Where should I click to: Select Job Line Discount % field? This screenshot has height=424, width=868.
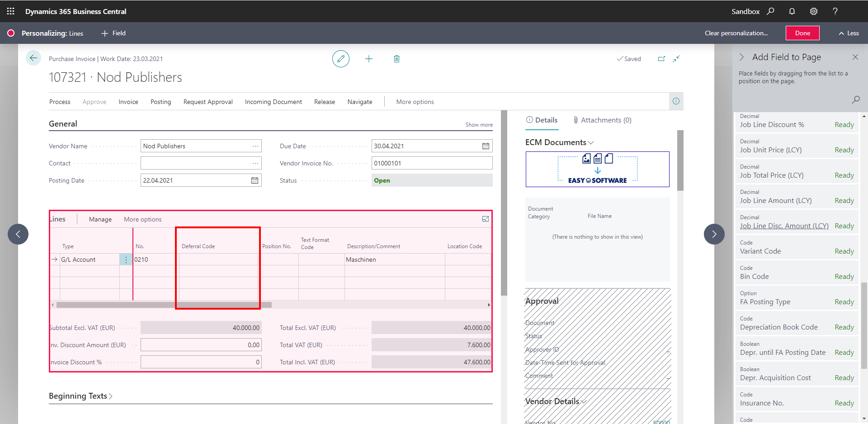(x=797, y=122)
